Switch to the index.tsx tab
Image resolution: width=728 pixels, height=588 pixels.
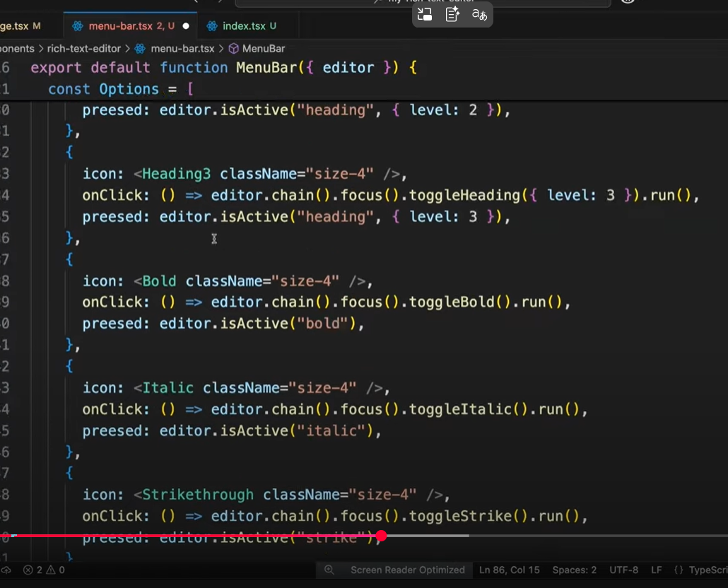(244, 26)
